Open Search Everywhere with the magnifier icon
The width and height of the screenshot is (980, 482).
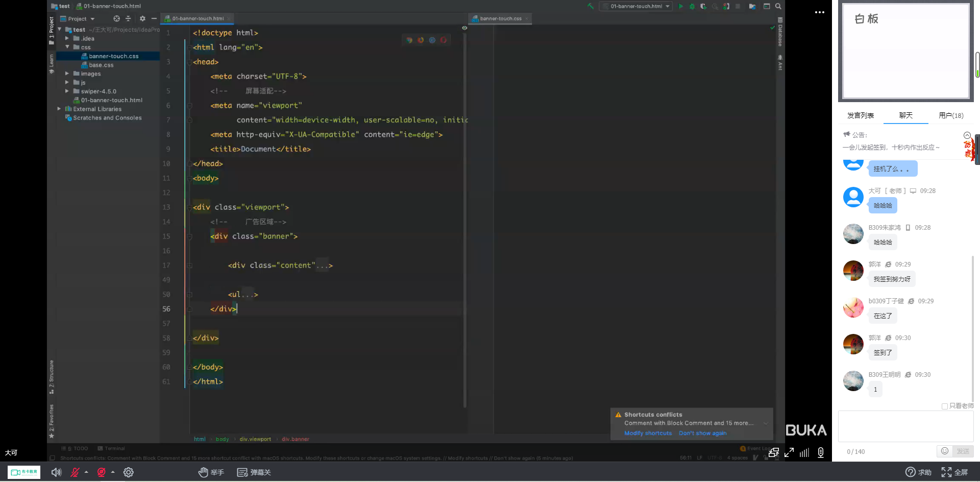click(x=778, y=6)
